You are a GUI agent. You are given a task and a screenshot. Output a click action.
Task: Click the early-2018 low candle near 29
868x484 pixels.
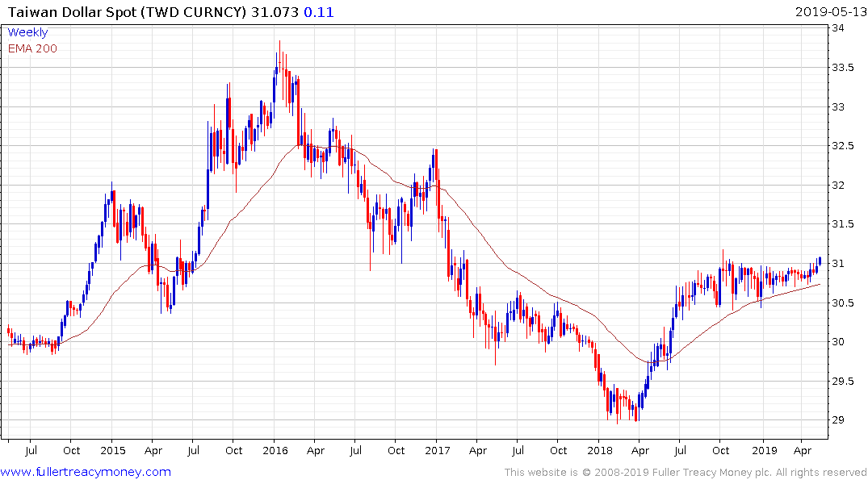[617, 407]
